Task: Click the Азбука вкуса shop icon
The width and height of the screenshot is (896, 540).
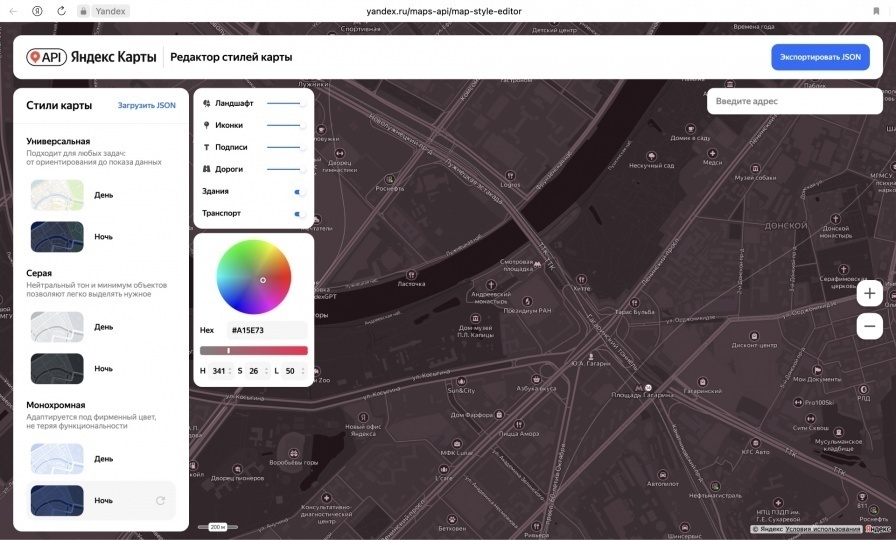Action: click(536, 379)
